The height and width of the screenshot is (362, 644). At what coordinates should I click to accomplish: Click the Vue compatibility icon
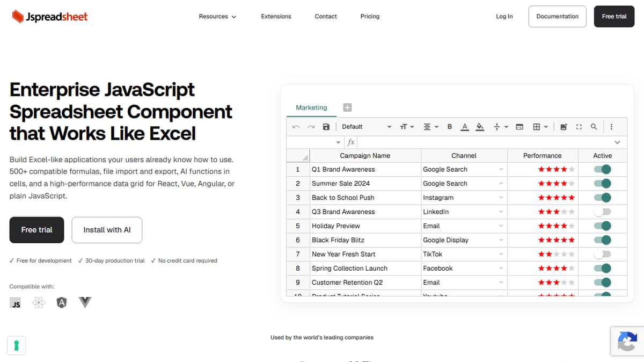click(x=85, y=302)
